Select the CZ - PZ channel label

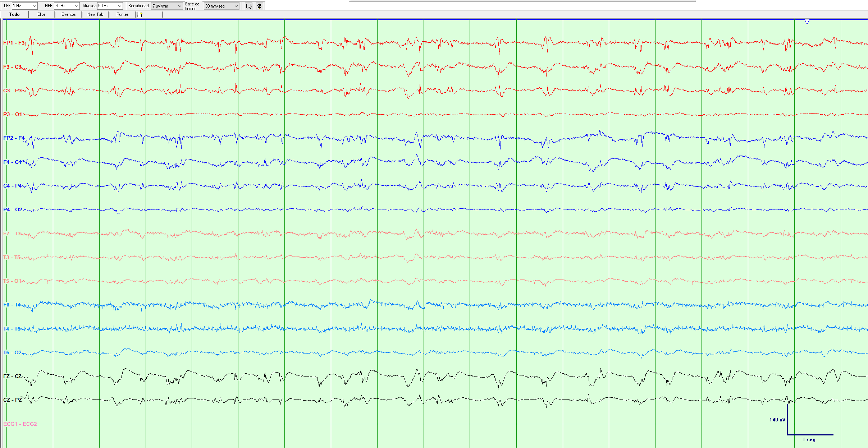click(x=13, y=400)
